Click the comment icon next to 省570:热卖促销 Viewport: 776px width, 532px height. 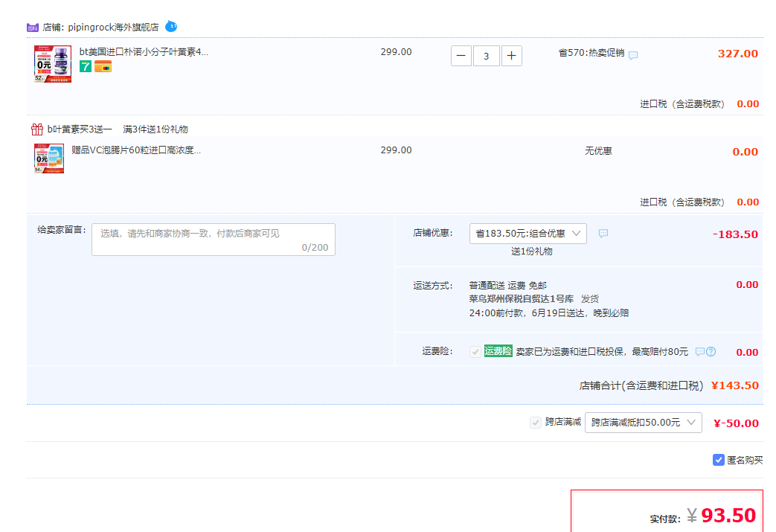click(633, 55)
